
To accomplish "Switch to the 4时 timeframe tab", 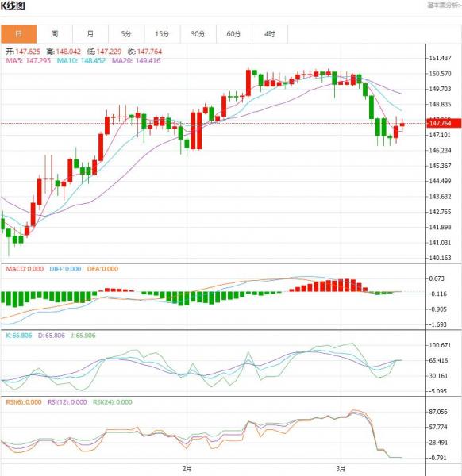I will tap(269, 34).
